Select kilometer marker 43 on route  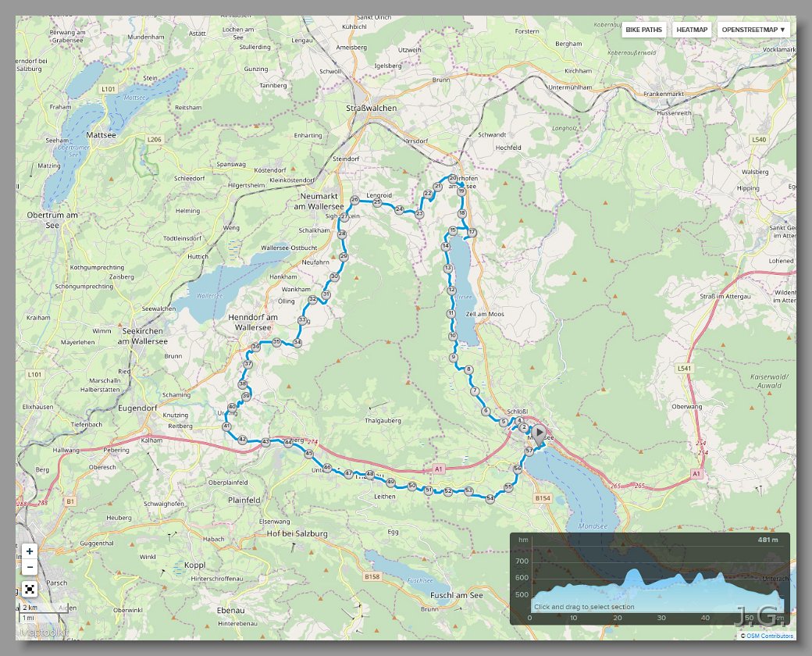(265, 442)
